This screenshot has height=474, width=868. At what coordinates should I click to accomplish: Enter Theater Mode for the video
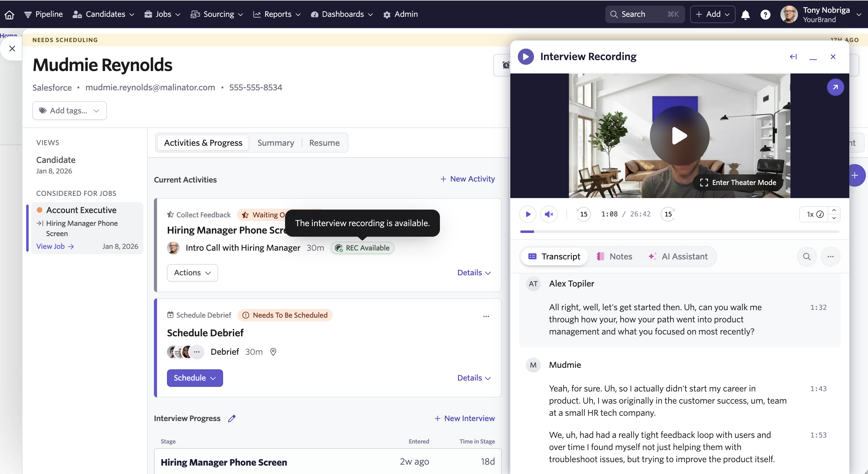[x=738, y=182]
